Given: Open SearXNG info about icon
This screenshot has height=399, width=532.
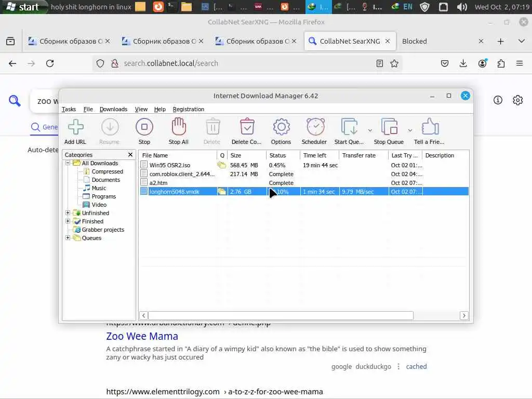Looking at the screenshot, I should point(498,100).
